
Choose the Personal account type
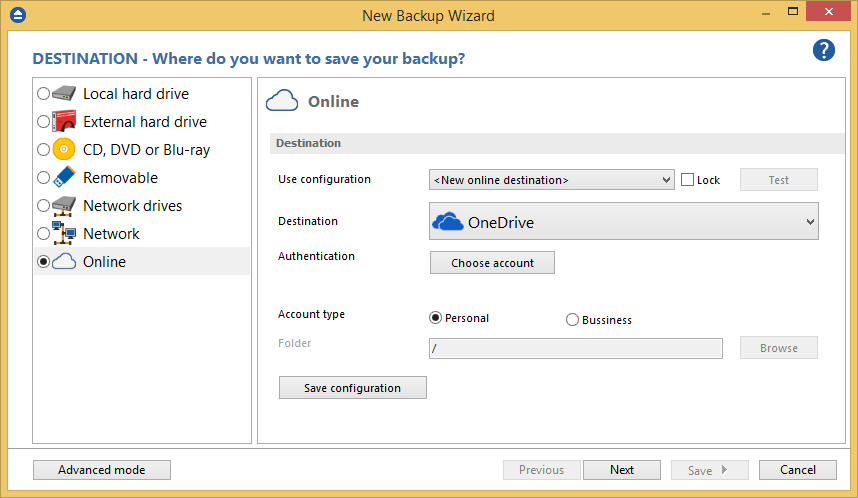[x=435, y=318]
